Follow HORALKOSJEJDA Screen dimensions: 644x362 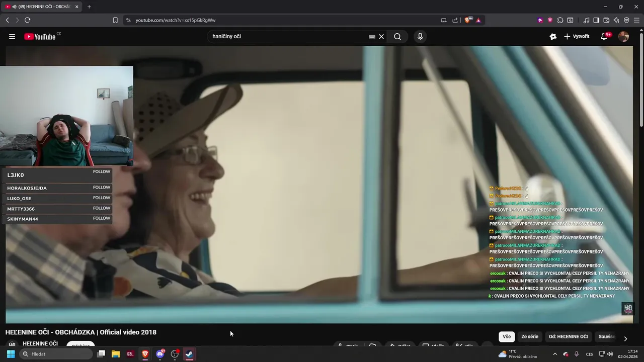pyautogui.click(x=101, y=187)
